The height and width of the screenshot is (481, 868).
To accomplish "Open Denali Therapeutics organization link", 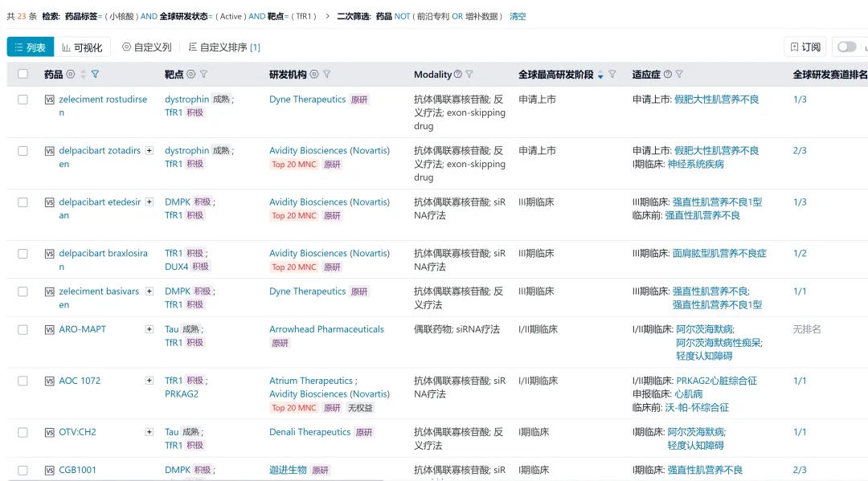I will pyautogui.click(x=309, y=432).
